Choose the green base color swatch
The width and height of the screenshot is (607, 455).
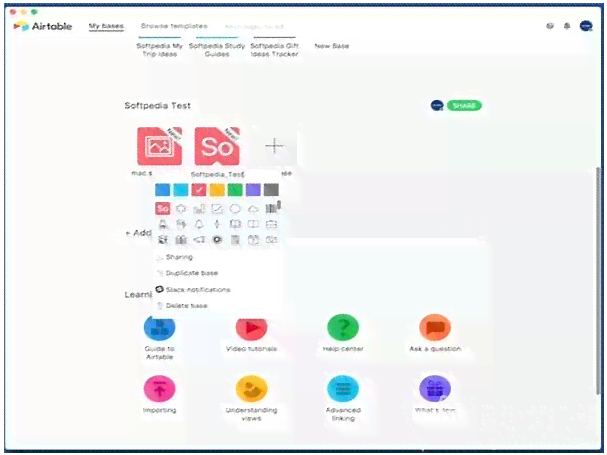pyautogui.click(x=235, y=190)
